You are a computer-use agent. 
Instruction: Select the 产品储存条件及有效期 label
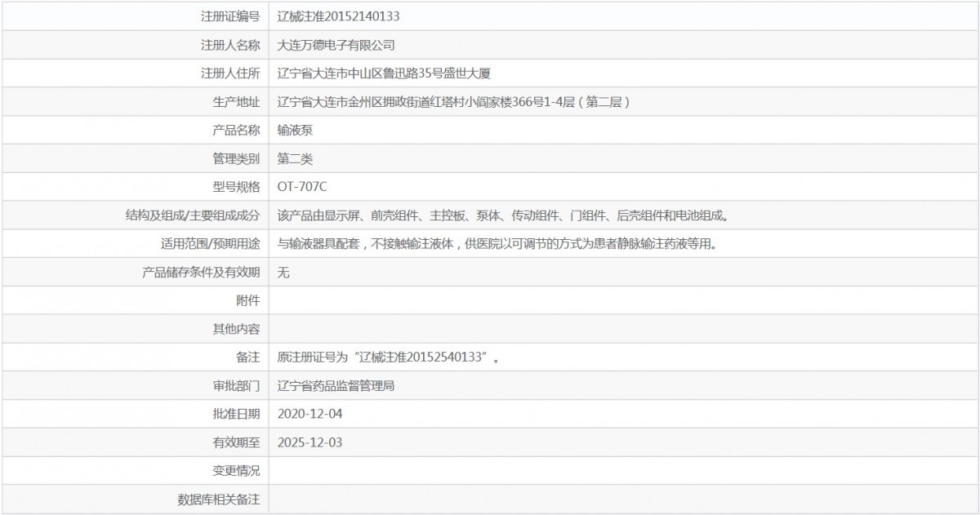[x=201, y=273]
